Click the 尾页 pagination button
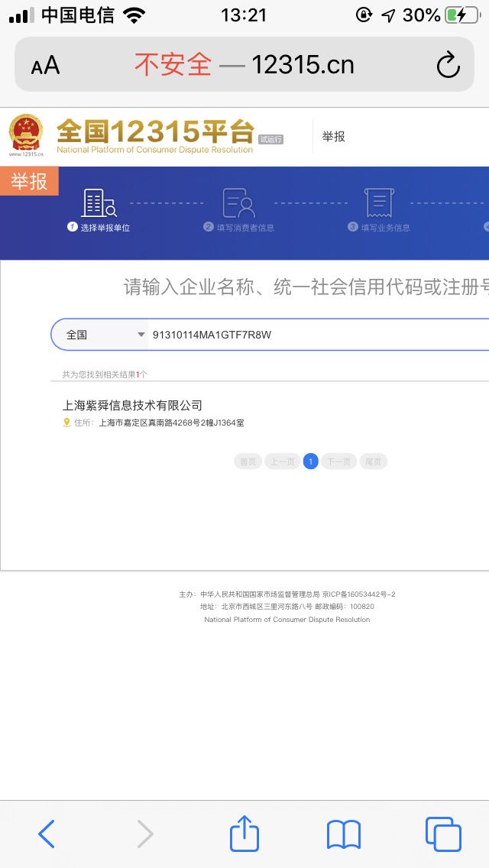Image resolution: width=489 pixels, height=868 pixels. (374, 462)
